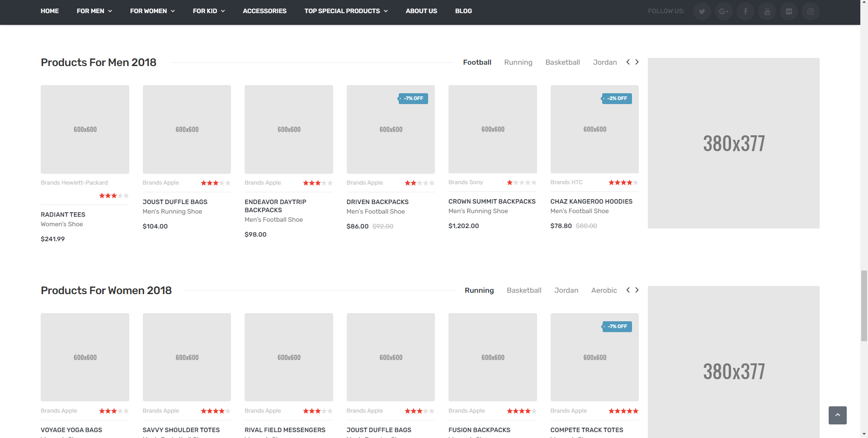Screen dimensions: 868x438
Task: Open Crown Summit Backpacks product
Action: click(x=492, y=201)
